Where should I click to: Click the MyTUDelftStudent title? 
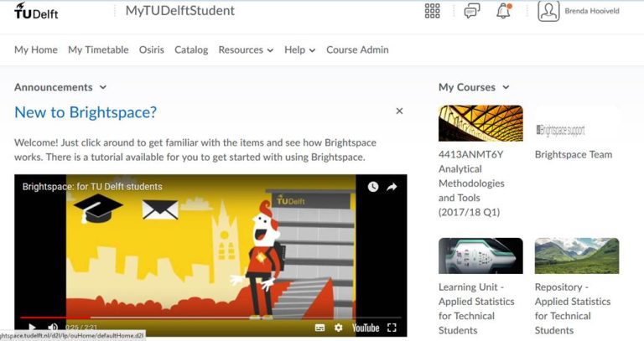pyautogui.click(x=180, y=11)
